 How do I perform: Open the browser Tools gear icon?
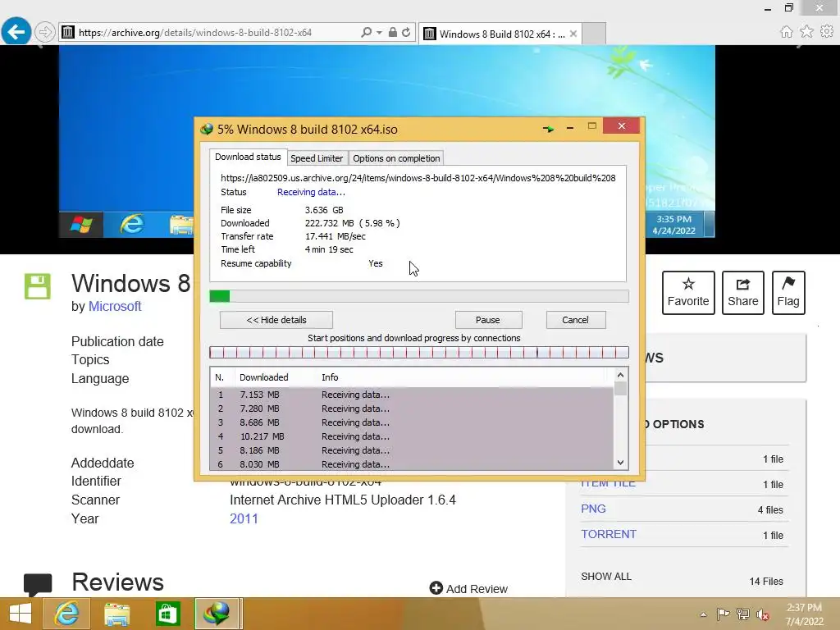pos(827,32)
